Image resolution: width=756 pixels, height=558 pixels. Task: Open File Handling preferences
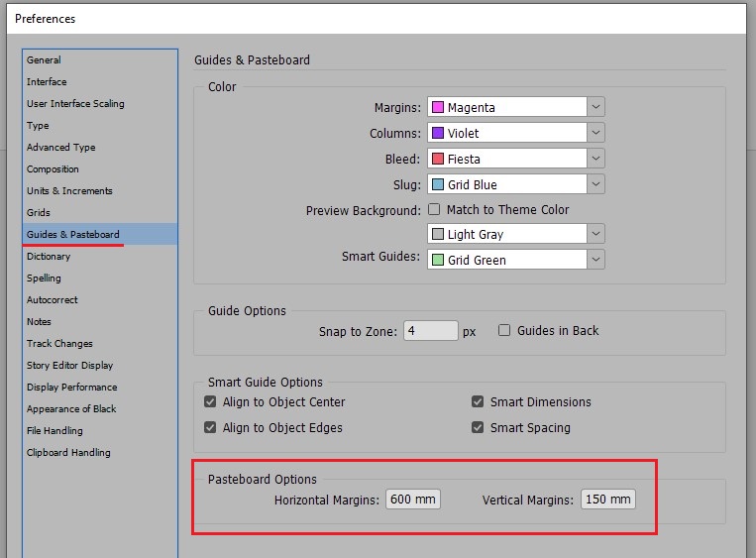[x=54, y=431]
